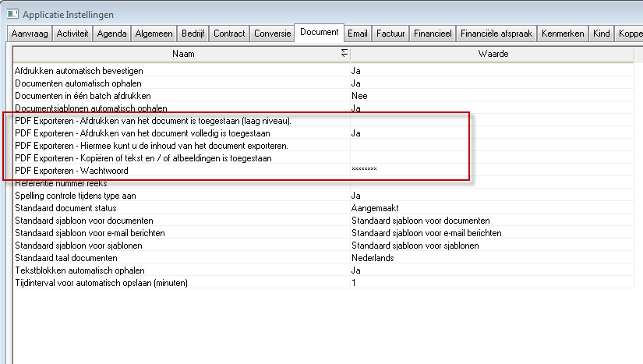Image resolution: width=643 pixels, height=364 pixels.
Task: Select the Algemeen tab
Action: coord(154,34)
